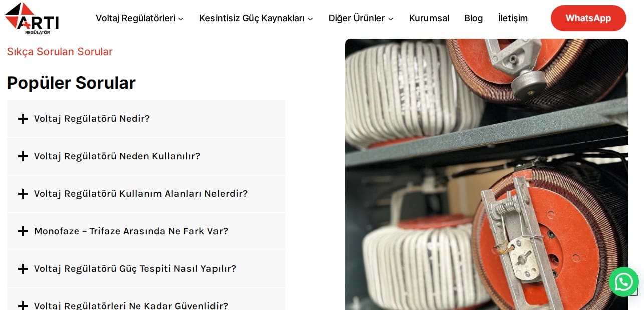This screenshot has width=644, height=310.
Task: Expand the Monofaze – Trifaze Arasında Ne Fark Var? question
Action: click(x=146, y=231)
